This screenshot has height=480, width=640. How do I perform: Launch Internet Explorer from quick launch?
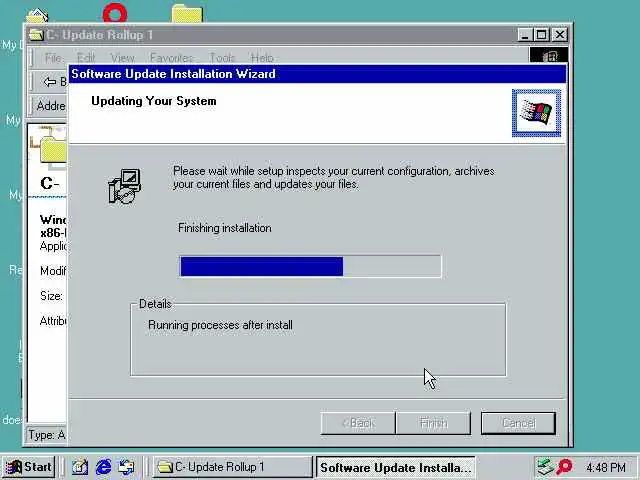[x=103, y=467]
